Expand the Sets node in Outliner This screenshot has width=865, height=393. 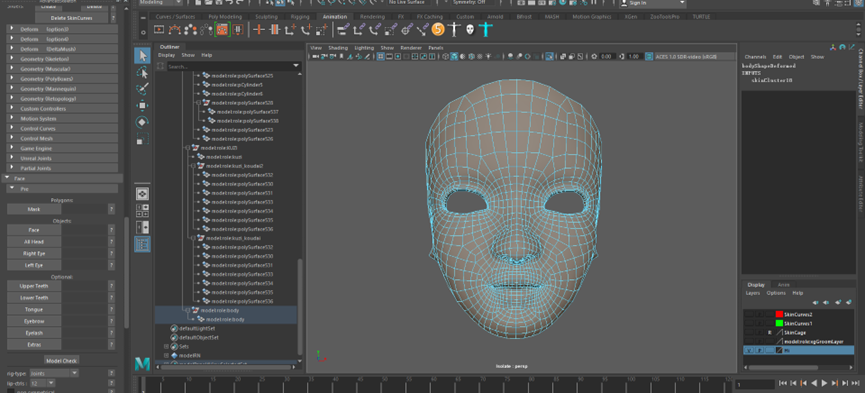click(166, 347)
